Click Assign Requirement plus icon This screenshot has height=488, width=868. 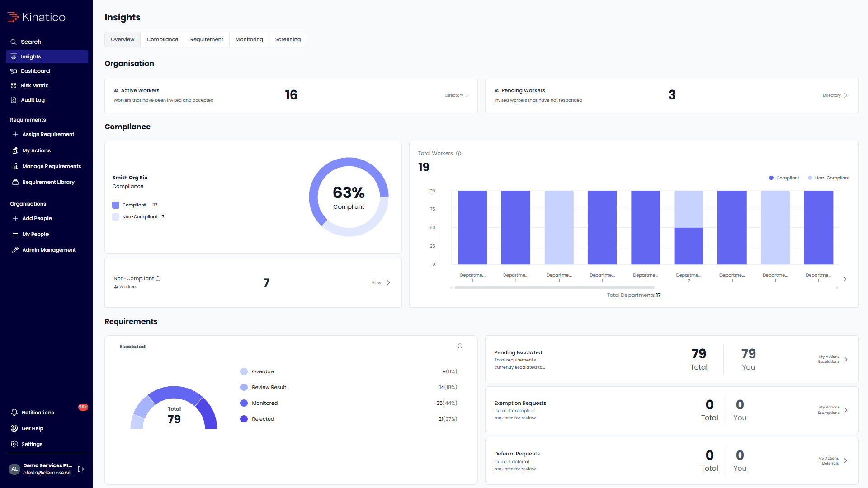tap(15, 134)
